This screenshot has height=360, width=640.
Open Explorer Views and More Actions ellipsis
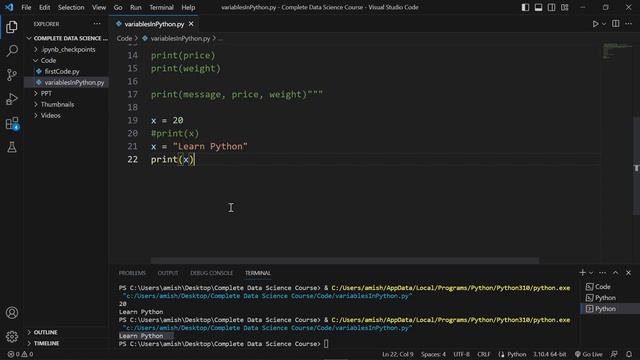[97, 24]
